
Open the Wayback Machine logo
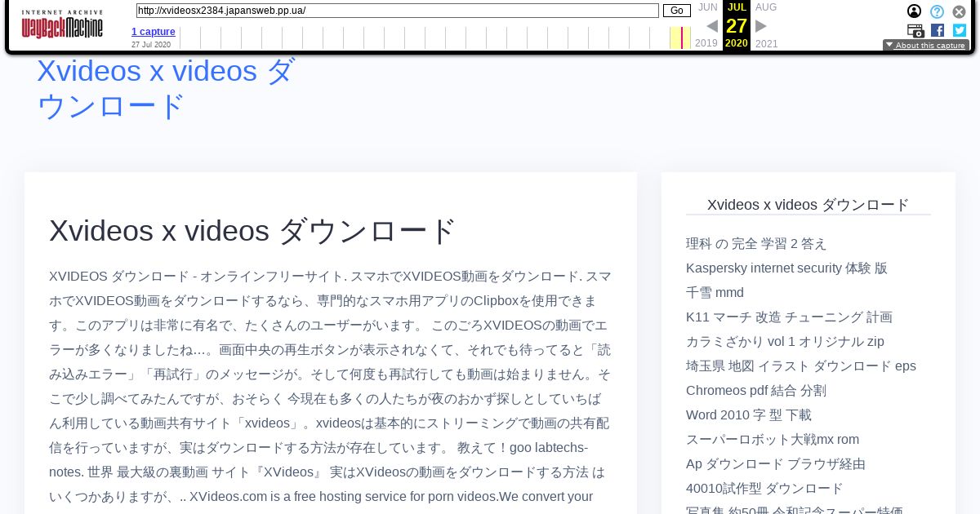point(62,25)
